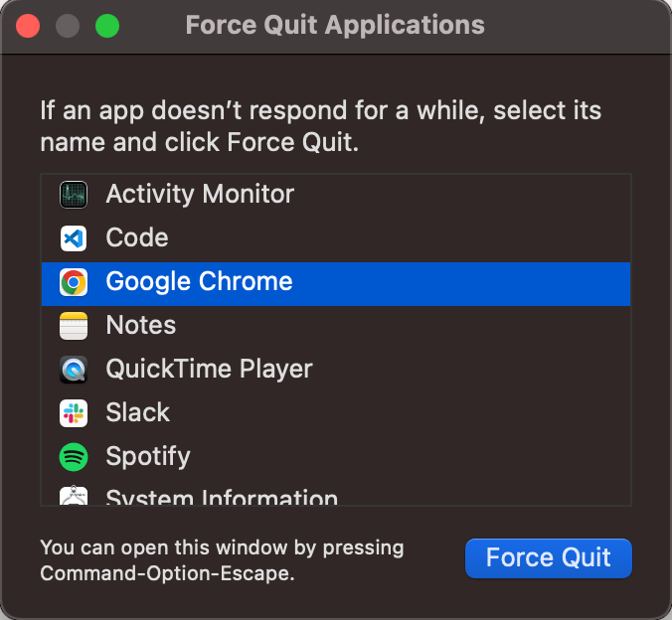The height and width of the screenshot is (620, 672).
Task: Select the Notes entry label
Action: pyautogui.click(x=140, y=325)
